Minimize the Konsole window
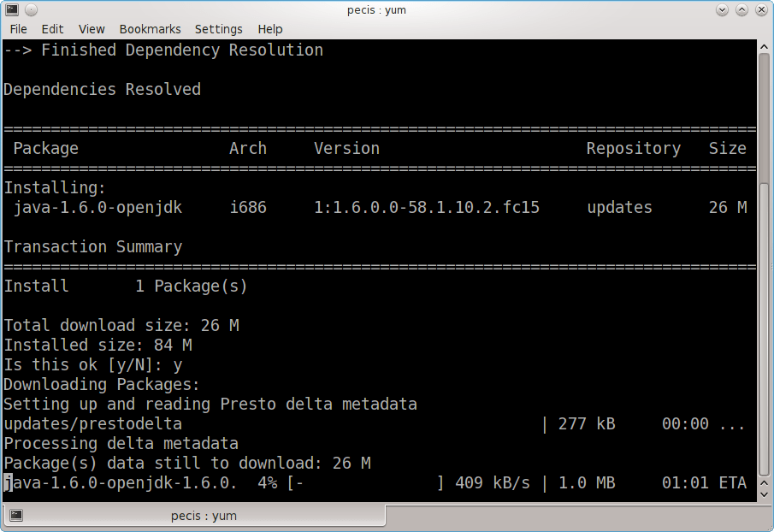The height and width of the screenshot is (532, 774). coord(722,10)
